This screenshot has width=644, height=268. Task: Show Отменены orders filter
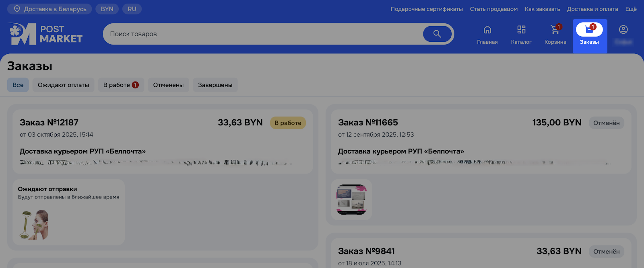coord(168,85)
